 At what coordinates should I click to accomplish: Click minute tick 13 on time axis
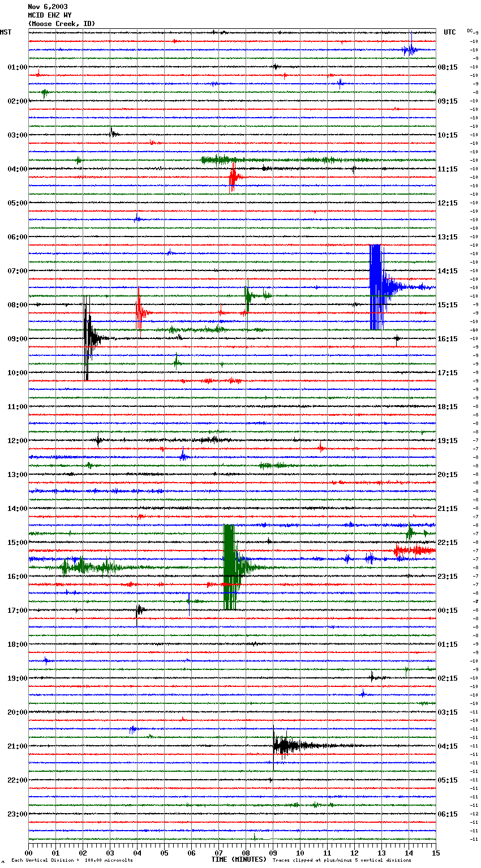[x=381, y=853]
